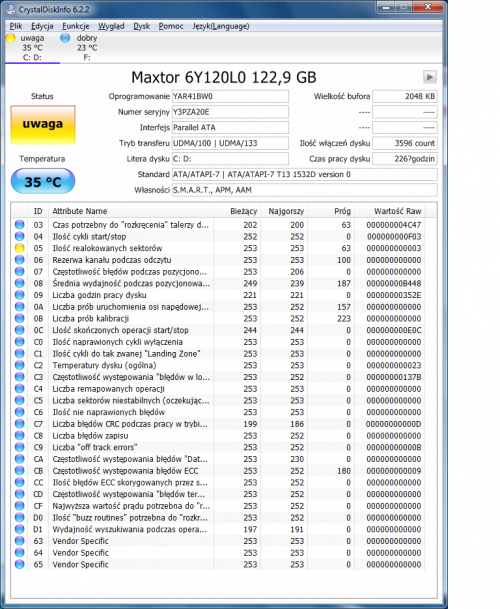This screenshot has width=500, height=609.
Task: Click the blue status icon of attribute CF
Action: [x=19, y=506]
